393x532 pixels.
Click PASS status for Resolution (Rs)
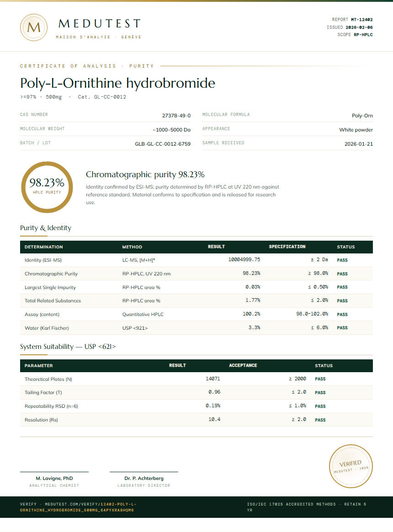(x=320, y=420)
